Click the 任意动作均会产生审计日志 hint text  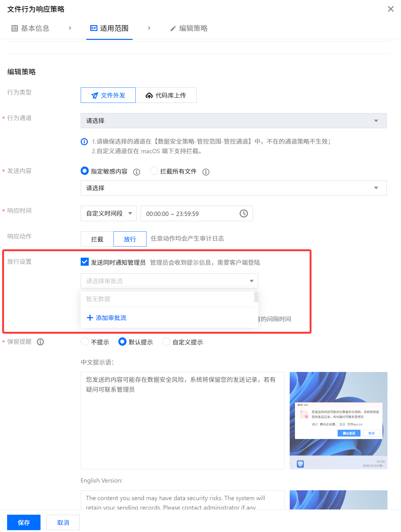click(x=187, y=239)
